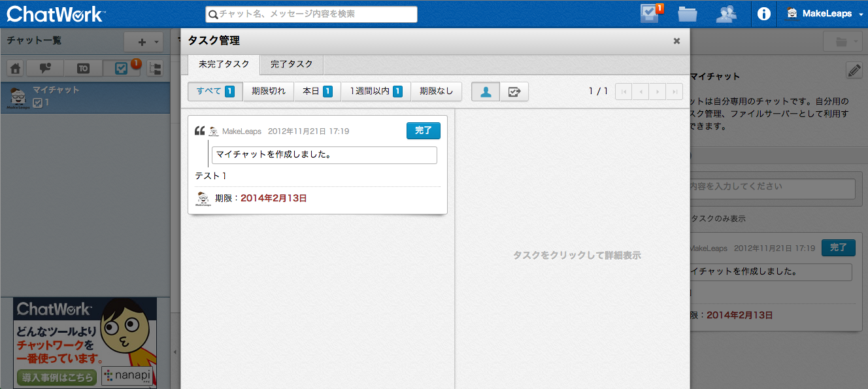Filter chats with tasks checkbox icon
868x389 pixels.
pyautogui.click(x=121, y=68)
